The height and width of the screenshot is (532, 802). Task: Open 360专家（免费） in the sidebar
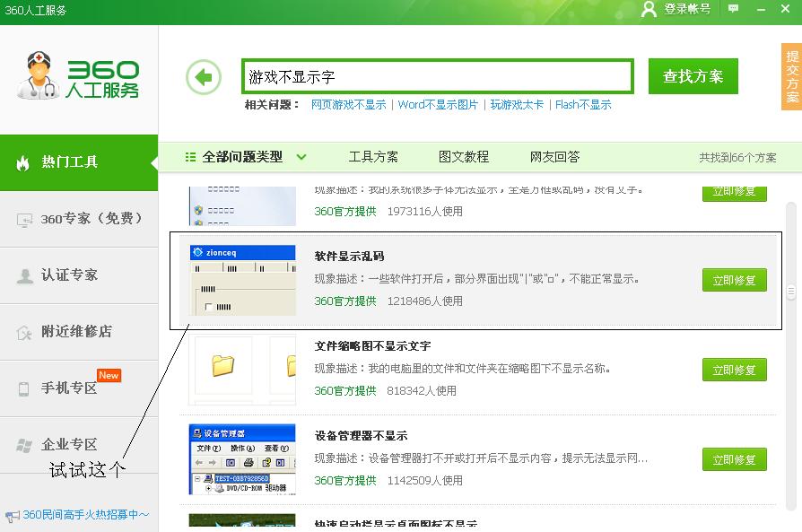(x=79, y=219)
